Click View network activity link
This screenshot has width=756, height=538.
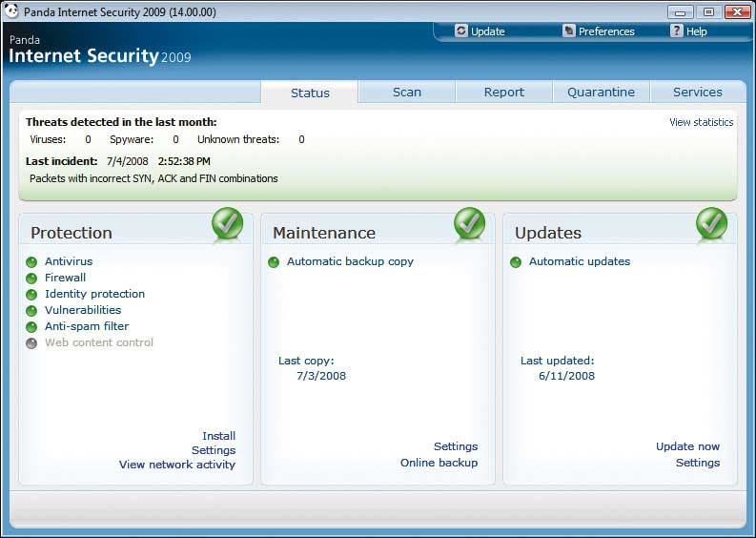177,465
